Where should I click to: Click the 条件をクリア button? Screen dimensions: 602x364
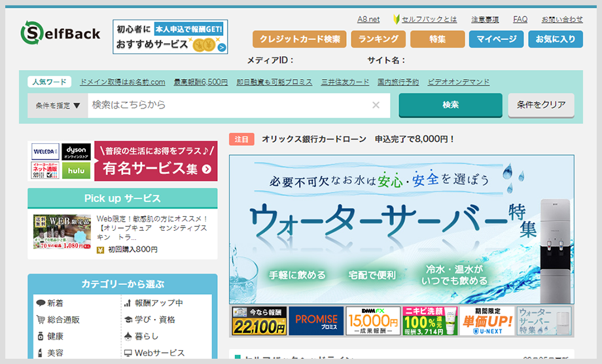[541, 105]
